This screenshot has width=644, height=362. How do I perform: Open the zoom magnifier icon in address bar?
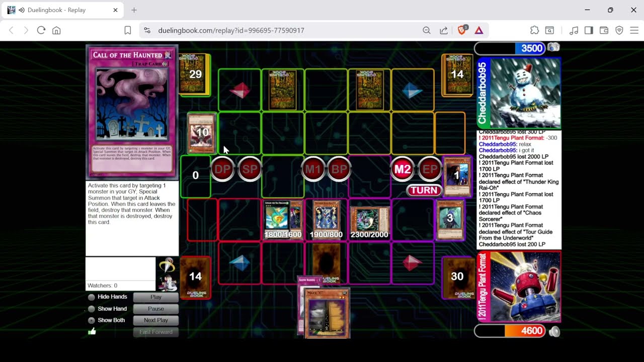pyautogui.click(x=427, y=30)
